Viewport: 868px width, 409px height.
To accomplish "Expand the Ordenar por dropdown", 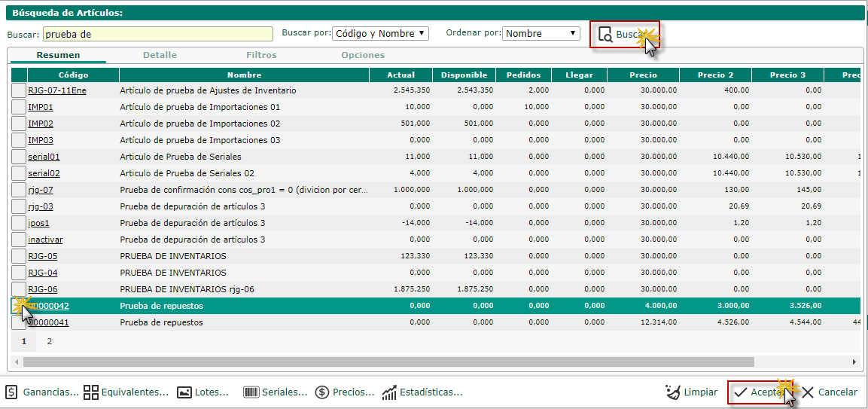I will coord(541,34).
